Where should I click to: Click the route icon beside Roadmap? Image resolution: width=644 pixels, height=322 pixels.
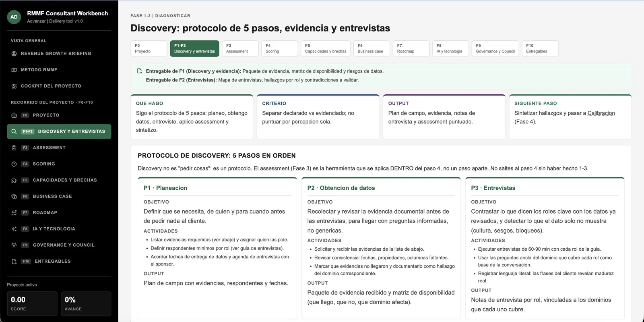tap(14, 213)
